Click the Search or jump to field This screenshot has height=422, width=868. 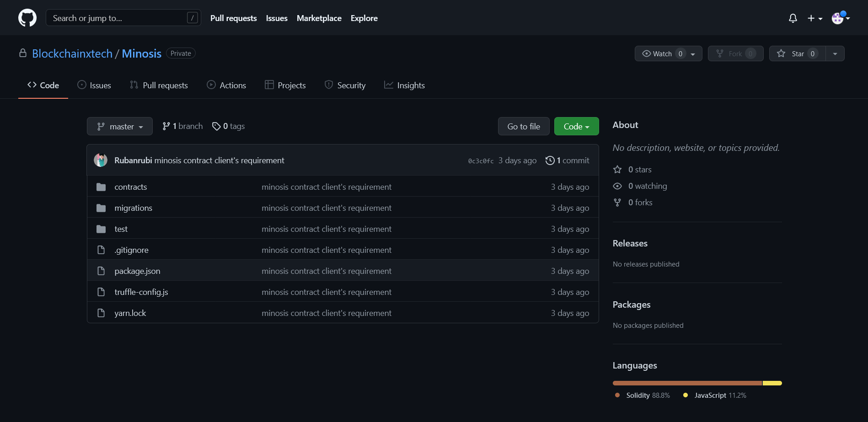[x=123, y=18]
